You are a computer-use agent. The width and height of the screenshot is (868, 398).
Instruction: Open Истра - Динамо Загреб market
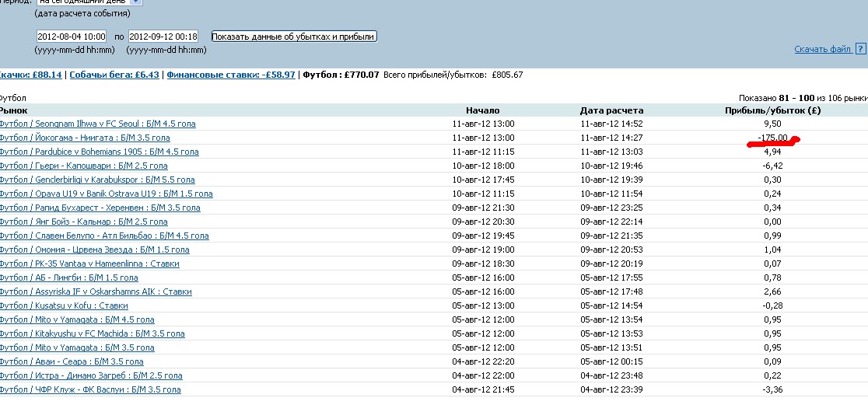pos(91,375)
